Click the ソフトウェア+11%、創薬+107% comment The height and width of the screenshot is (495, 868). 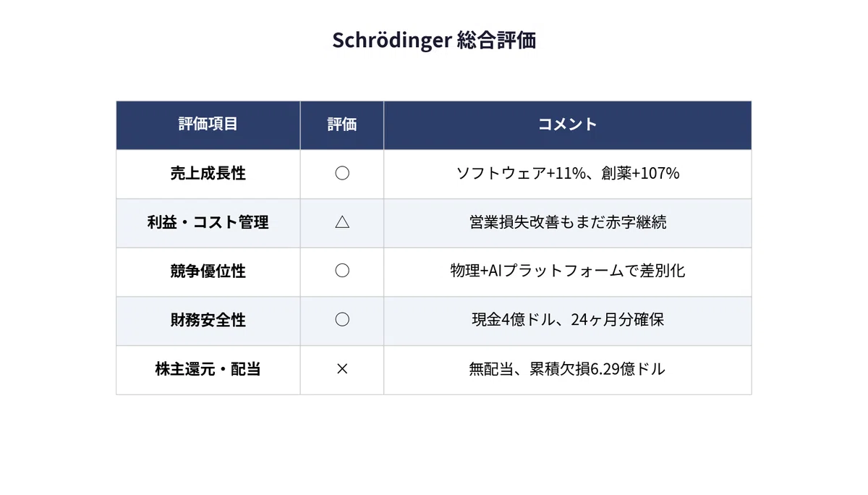(x=568, y=174)
